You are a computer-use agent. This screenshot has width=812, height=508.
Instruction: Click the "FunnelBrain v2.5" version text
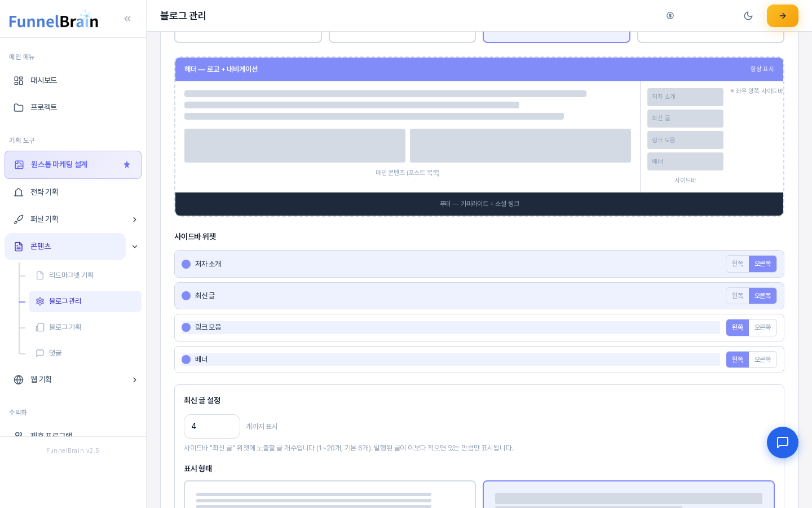point(73,450)
